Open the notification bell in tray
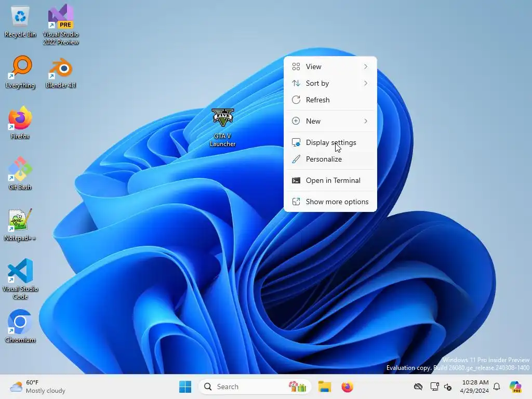532x399 pixels. pyautogui.click(x=497, y=387)
